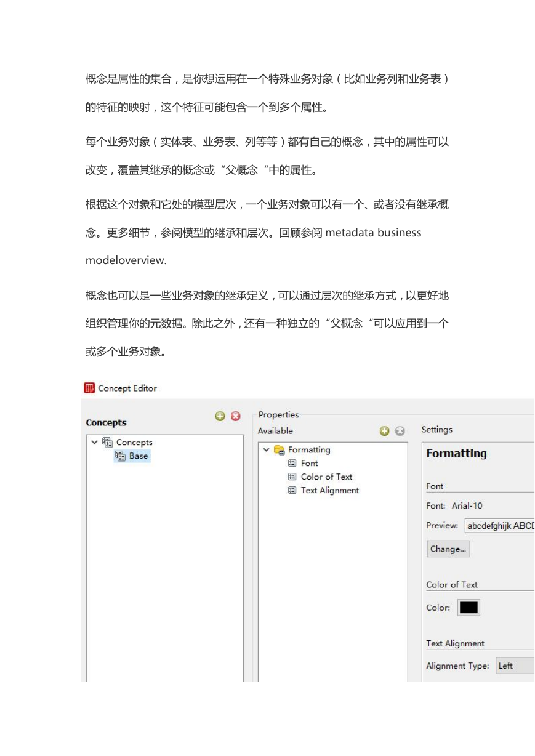535x756 pixels.
Task: Click the Preview: label
Action: tap(442, 526)
